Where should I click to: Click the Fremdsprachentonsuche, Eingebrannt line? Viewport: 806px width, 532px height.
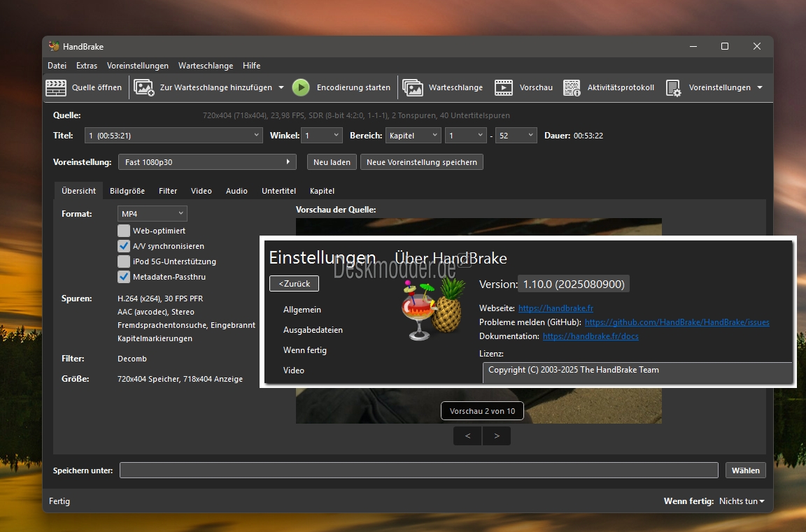(x=187, y=325)
